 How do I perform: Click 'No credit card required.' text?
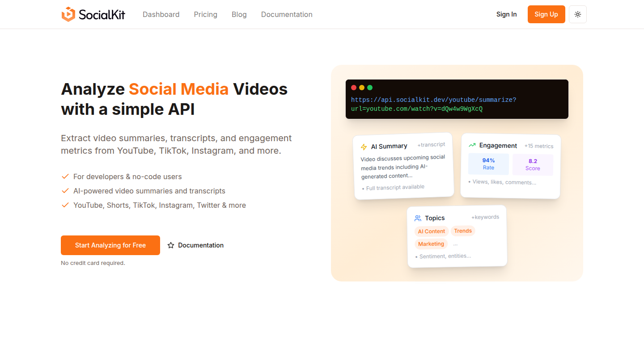[93, 263]
